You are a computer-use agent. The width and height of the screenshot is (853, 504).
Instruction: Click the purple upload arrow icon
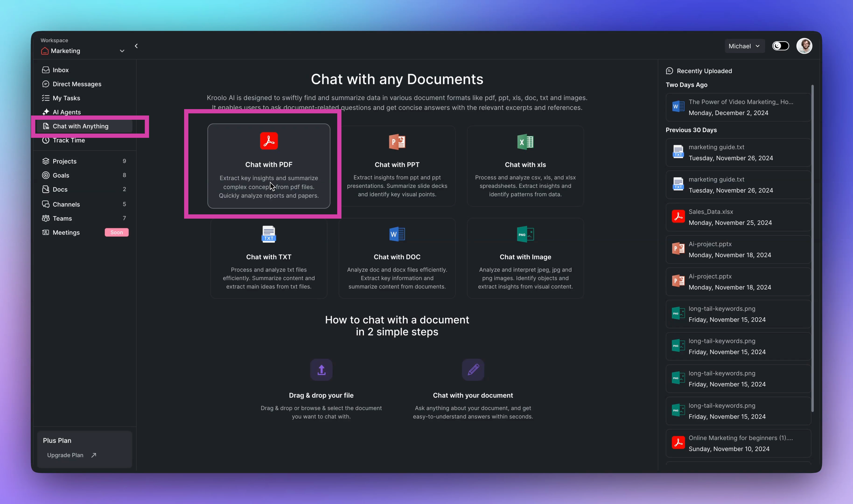[x=321, y=370]
